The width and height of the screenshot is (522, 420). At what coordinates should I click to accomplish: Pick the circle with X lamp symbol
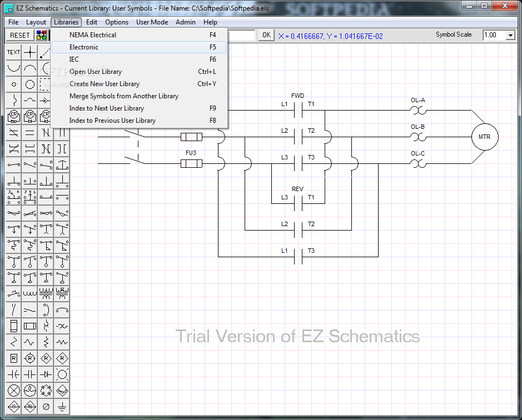(x=14, y=391)
